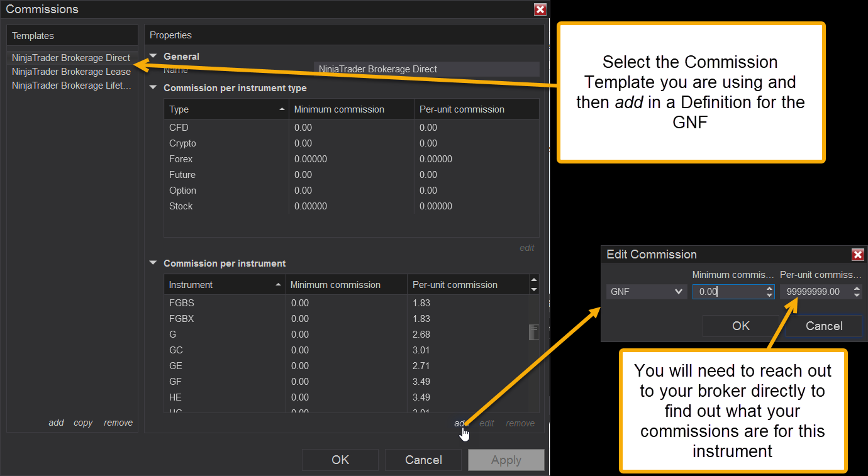Screen dimensions: 868x476
Task: Select NinjaTrader Brokerage Lease template
Action: 72,72
